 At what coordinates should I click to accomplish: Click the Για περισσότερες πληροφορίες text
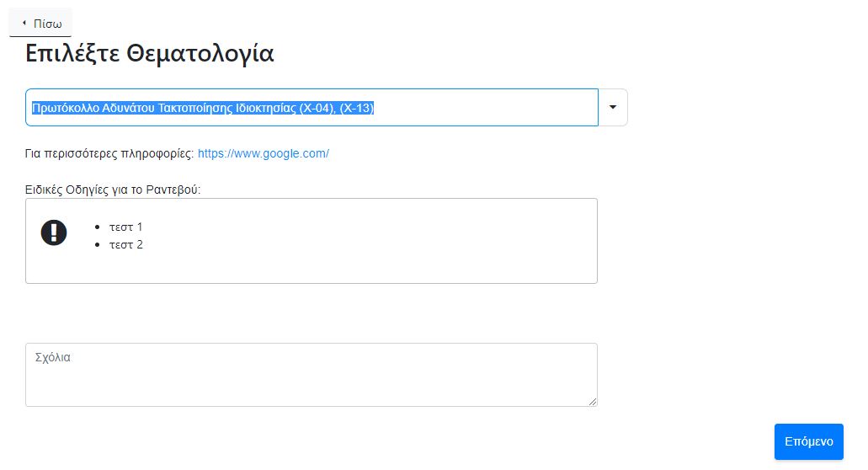coord(109,154)
